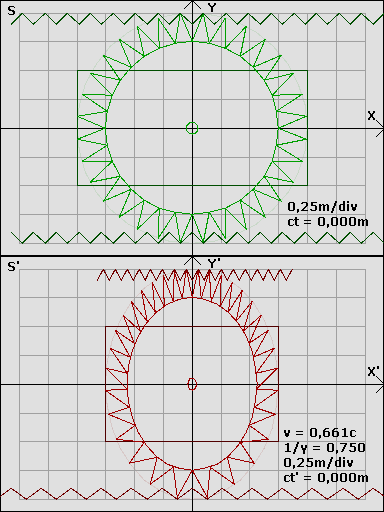The height and width of the screenshot is (512, 384).
Task: Click the X' axis label in lower plot
Action: coord(373,372)
